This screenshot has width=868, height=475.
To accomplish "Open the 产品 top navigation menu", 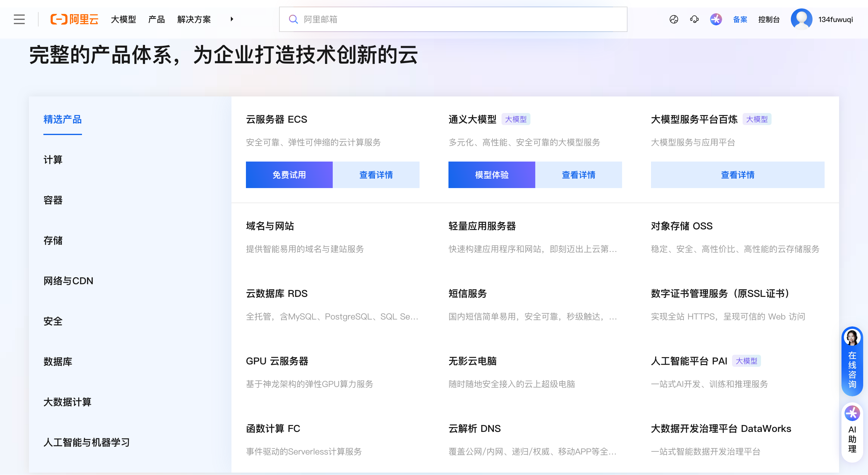I will 156,19.
